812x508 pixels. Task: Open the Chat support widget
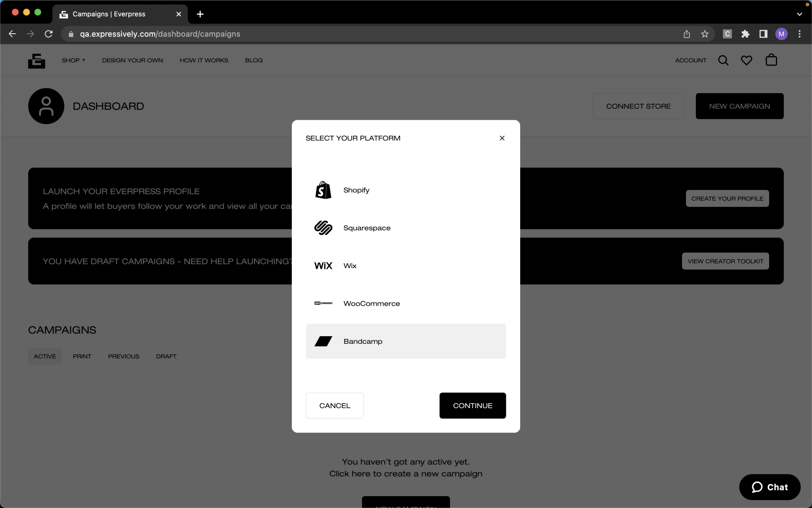pyautogui.click(x=768, y=487)
